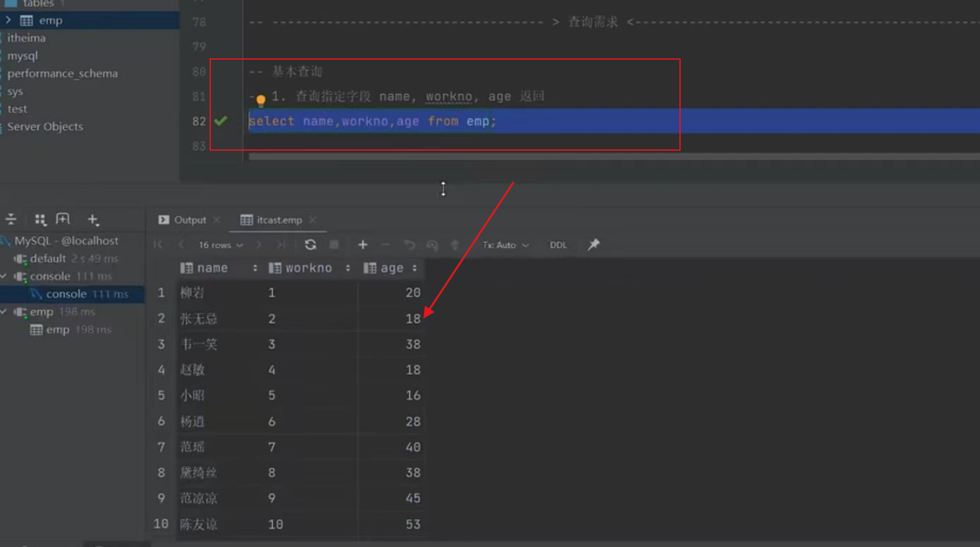Click the age cell 16 in row 5
The height and width of the screenshot is (547, 980).
pyautogui.click(x=413, y=396)
